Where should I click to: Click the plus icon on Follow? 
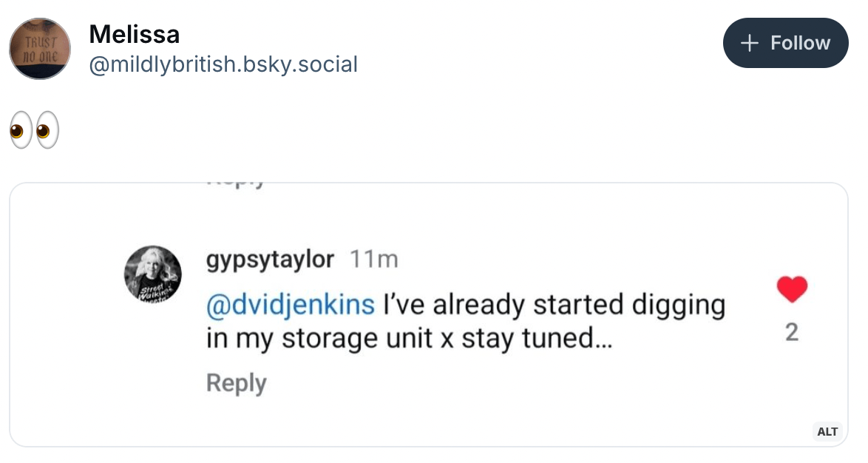click(750, 44)
